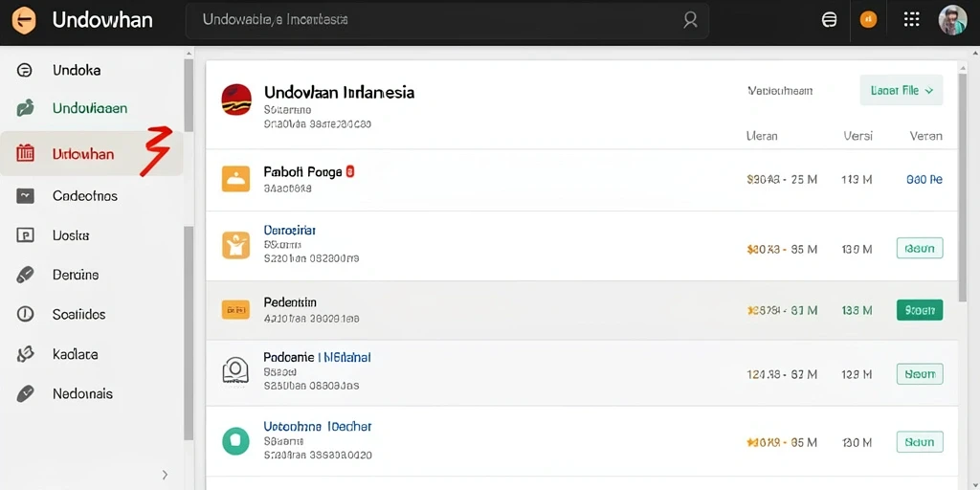
Task: Click the solid green button in Pedentiim row
Action: 920,310
